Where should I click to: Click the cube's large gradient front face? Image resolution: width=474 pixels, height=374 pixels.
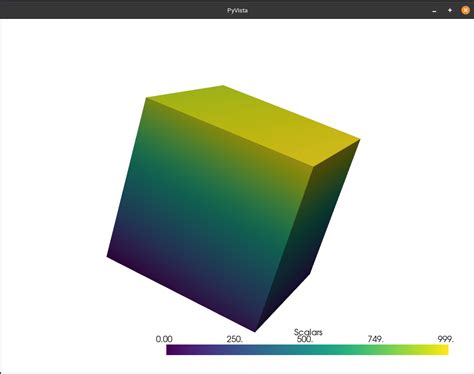coord(210,213)
